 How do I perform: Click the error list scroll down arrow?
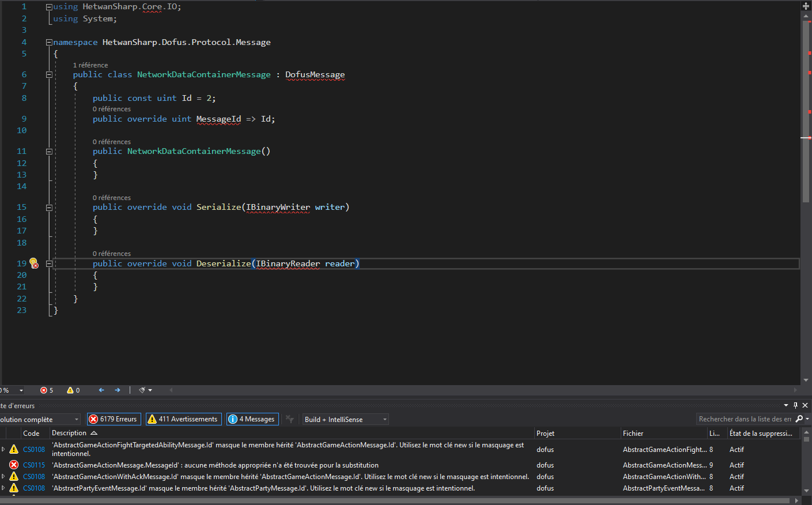(807, 491)
